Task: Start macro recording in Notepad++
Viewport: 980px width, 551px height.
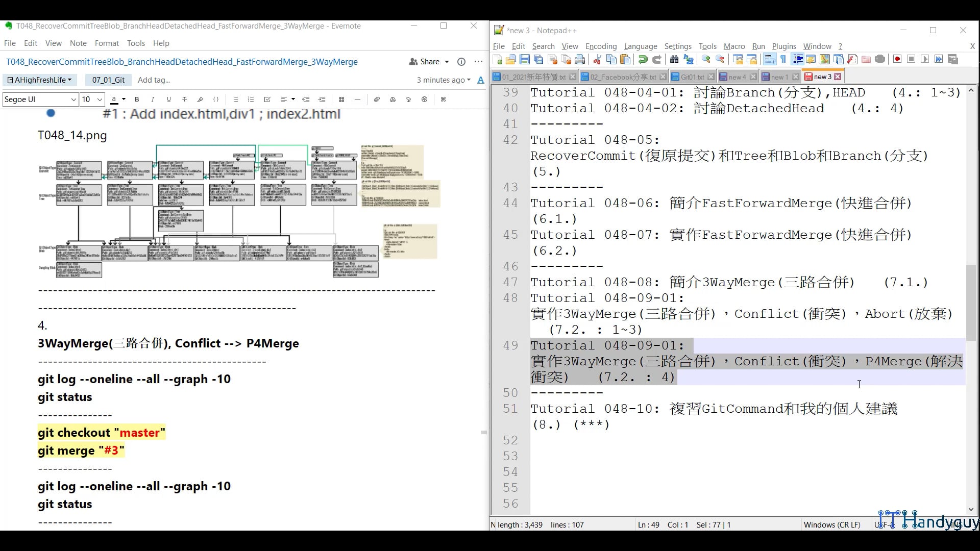Action: pyautogui.click(x=897, y=59)
